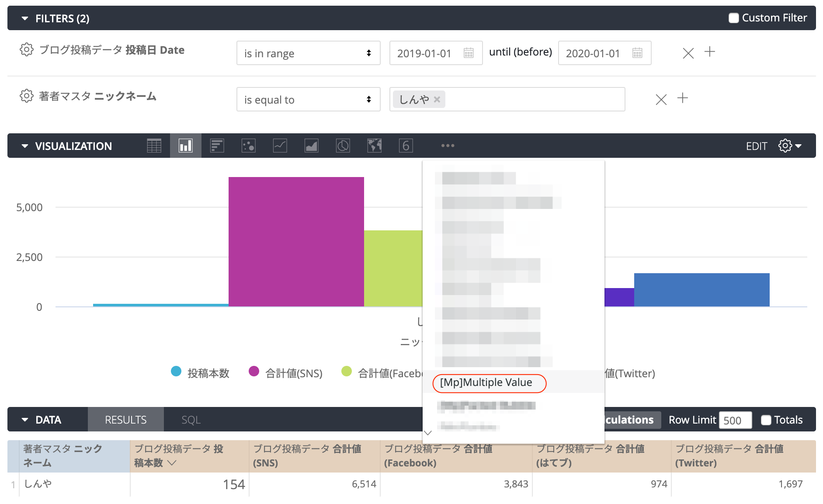Select the scatter plot visualization

(248, 146)
